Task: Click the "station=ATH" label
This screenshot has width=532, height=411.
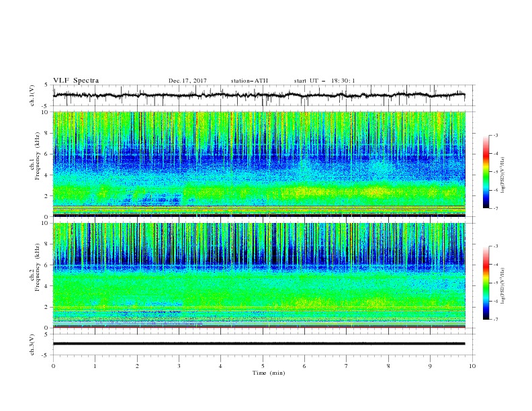Action: pos(249,81)
